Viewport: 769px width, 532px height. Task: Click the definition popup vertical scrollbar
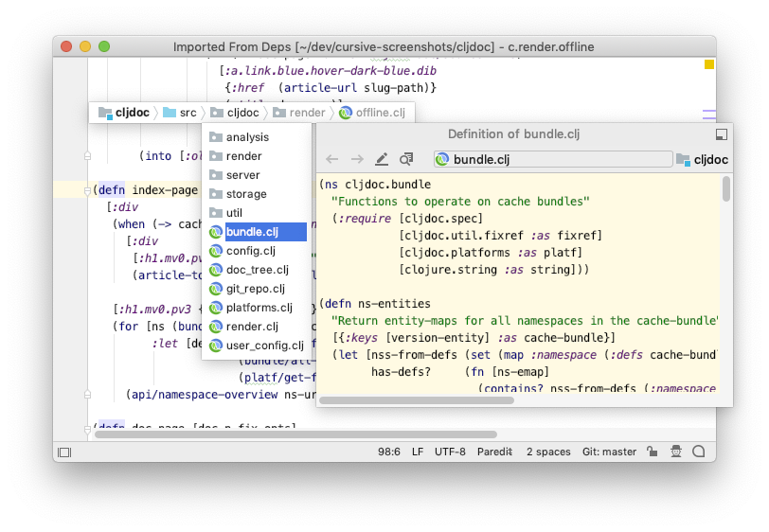point(726,188)
